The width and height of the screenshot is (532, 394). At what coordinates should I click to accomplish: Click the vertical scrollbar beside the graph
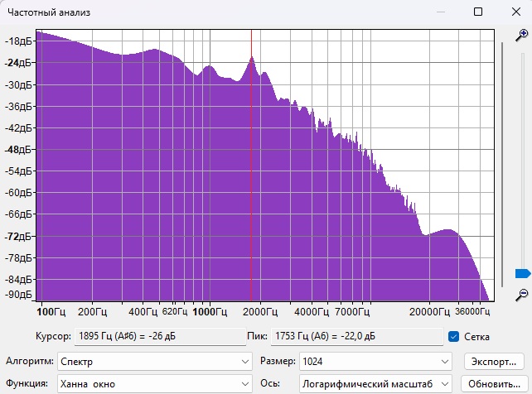tap(502, 165)
